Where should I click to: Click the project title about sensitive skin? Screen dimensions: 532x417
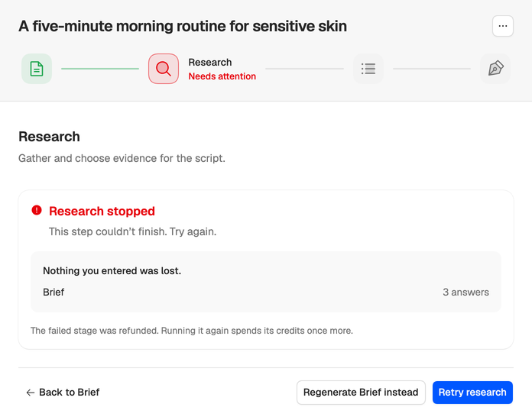(x=183, y=26)
